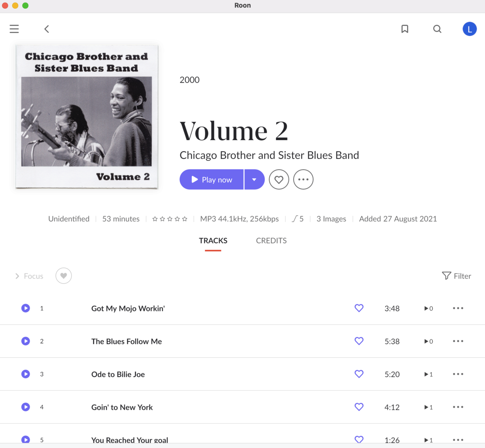Expand the Play now dropdown arrow
Image resolution: width=485 pixels, height=448 pixels.
255,180
